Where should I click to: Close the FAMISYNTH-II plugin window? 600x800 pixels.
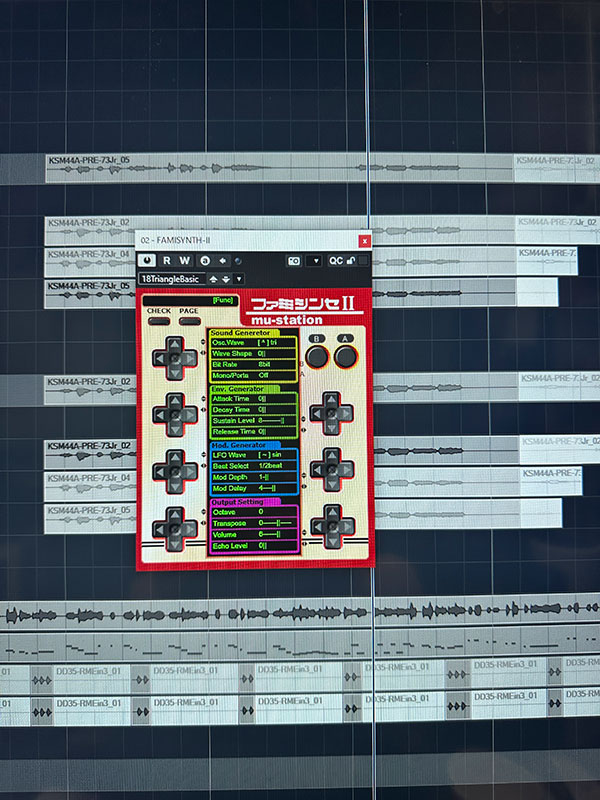[x=364, y=241]
